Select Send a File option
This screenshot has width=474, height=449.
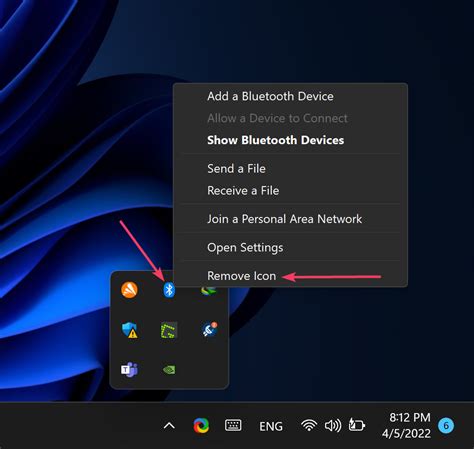[236, 169]
